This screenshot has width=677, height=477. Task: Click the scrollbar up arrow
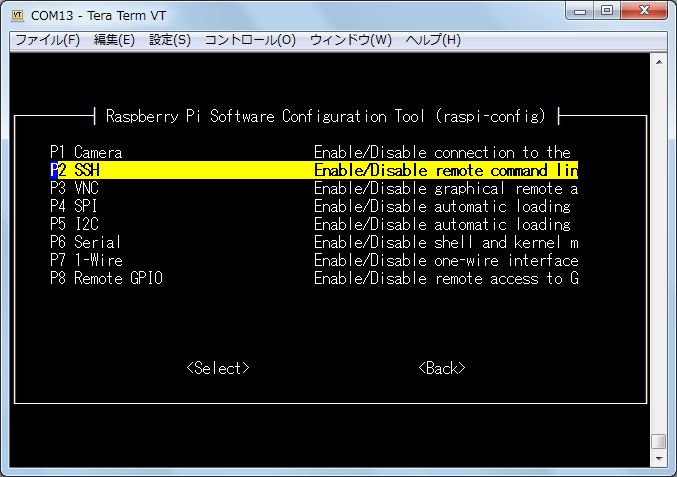click(659, 63)
